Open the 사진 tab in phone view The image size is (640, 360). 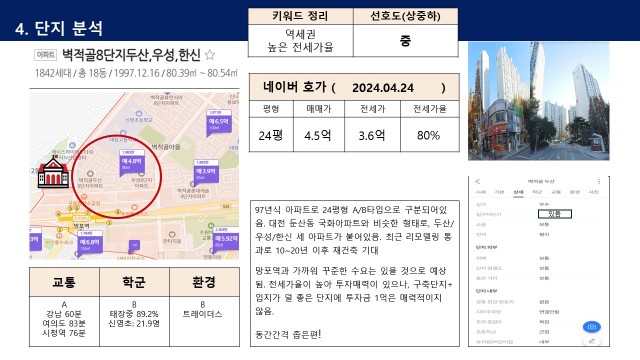point(593,192)
